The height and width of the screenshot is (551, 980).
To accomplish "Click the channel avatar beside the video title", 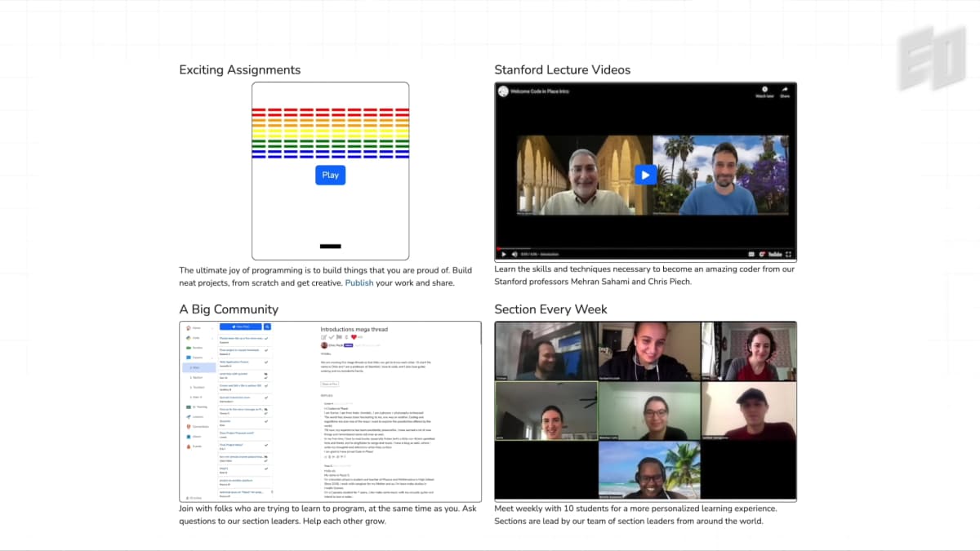I will (x=502, y=91).
